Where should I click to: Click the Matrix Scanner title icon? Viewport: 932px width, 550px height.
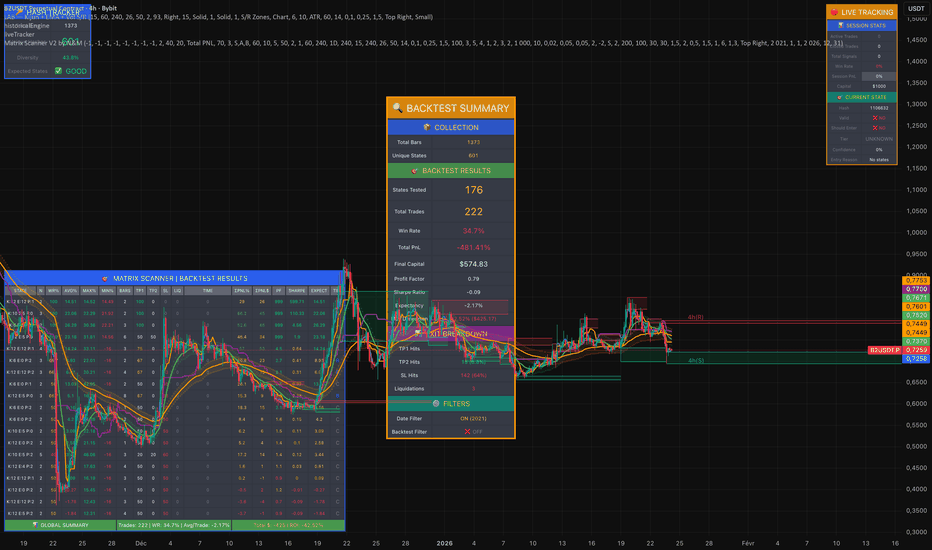pos(105,278)
